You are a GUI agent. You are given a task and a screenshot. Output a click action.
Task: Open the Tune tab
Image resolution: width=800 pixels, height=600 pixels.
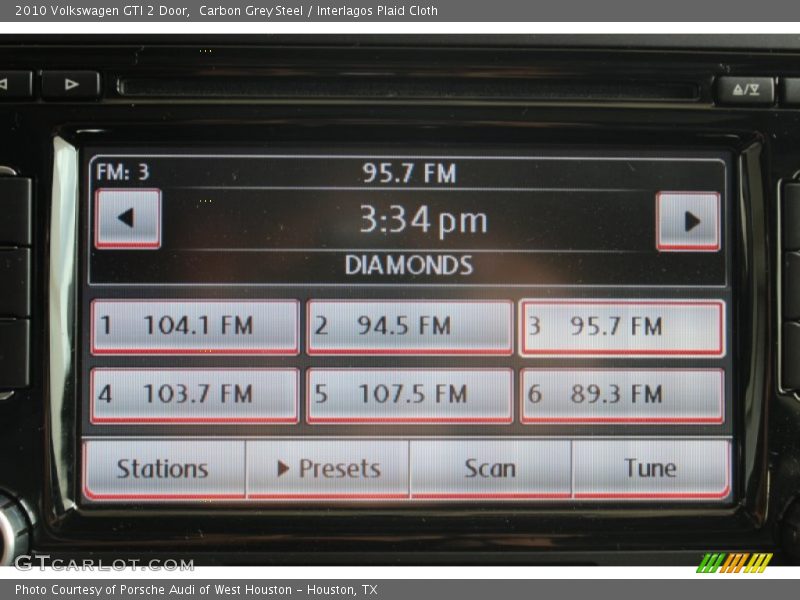651,468
